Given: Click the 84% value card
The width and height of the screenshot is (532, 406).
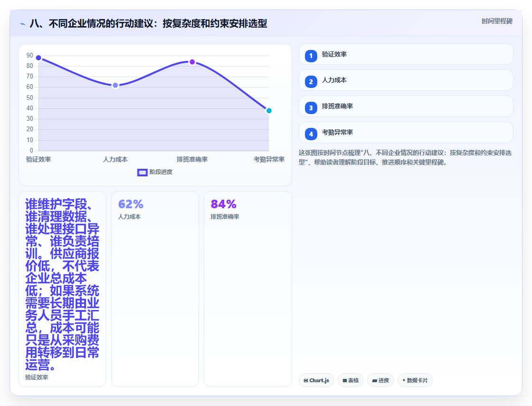Looking at the screenshot, I should point(247,289).
